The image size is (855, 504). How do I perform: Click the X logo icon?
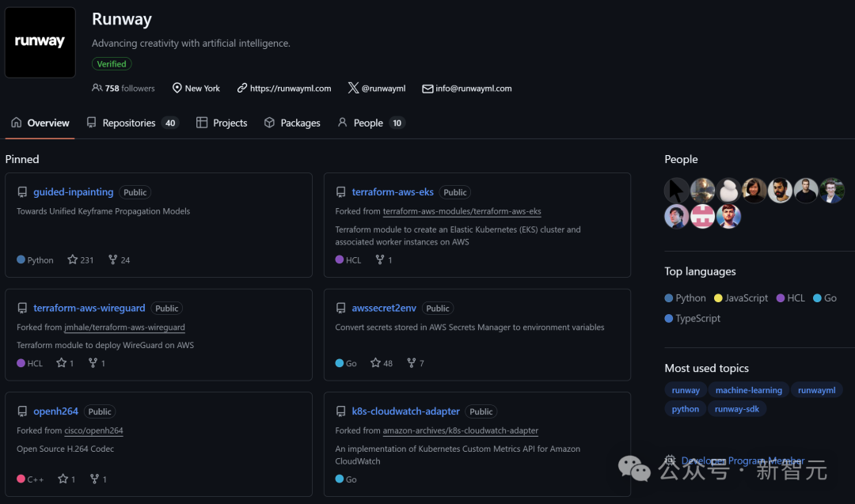click(x=353, y=88)
